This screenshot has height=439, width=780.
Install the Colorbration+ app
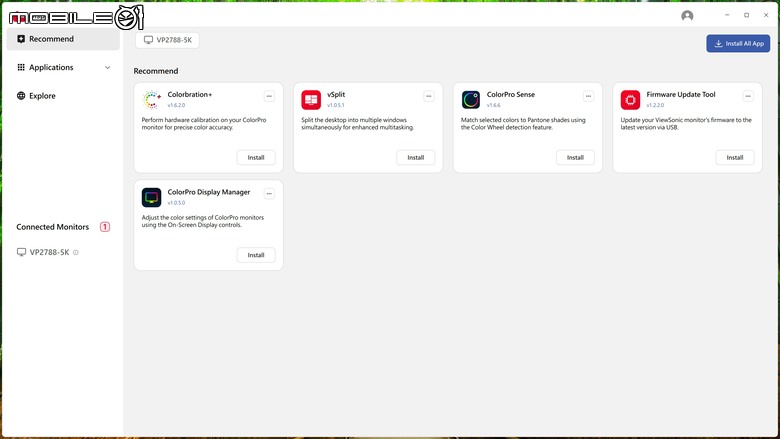(256, 158)
